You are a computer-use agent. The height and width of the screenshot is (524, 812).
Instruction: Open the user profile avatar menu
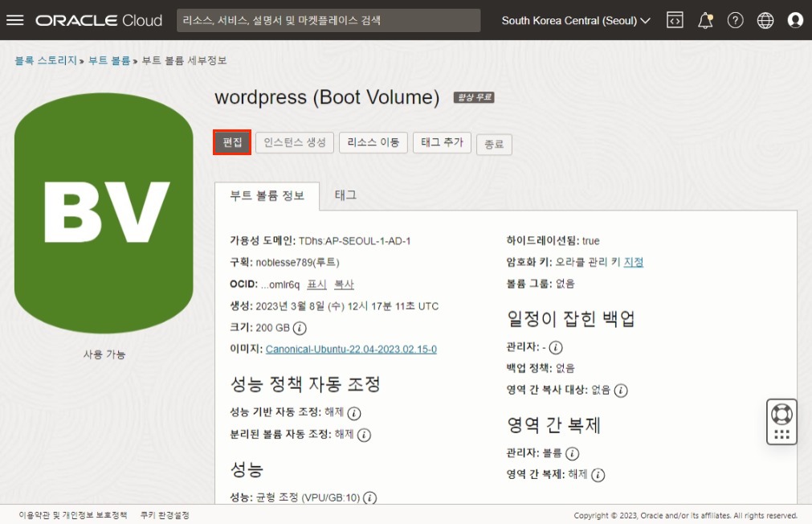point(795,20)
